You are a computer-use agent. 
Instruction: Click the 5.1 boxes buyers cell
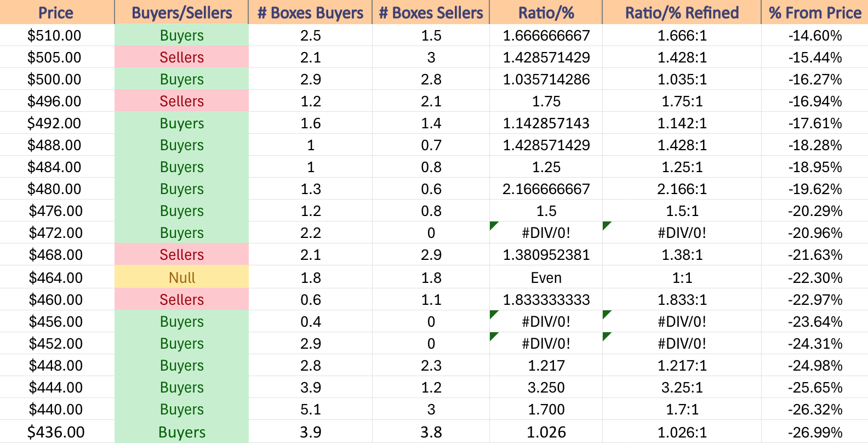(310, 409)
